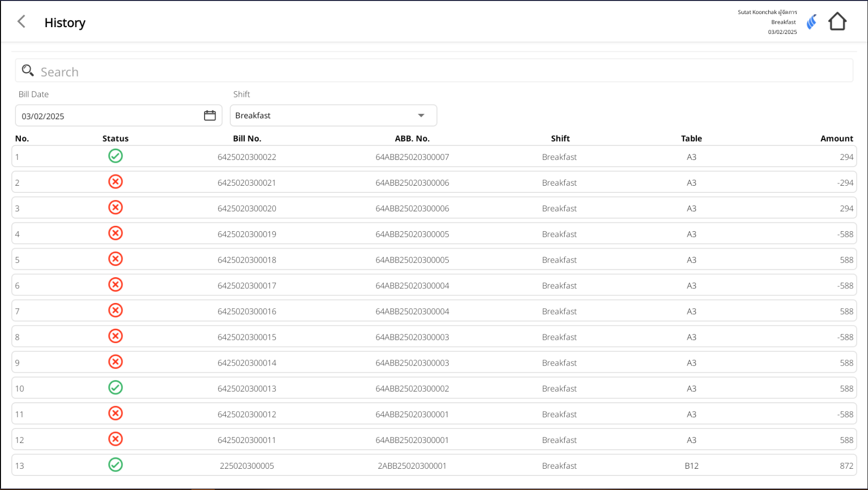Open the Breakfast shift combo box
The image size is (868, 490).
(x=325, y=116)
